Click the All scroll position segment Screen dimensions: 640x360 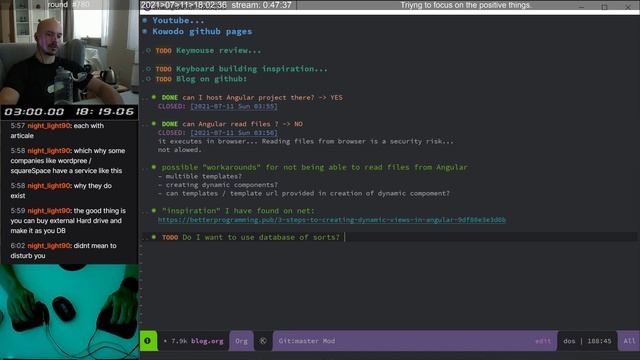629,341
